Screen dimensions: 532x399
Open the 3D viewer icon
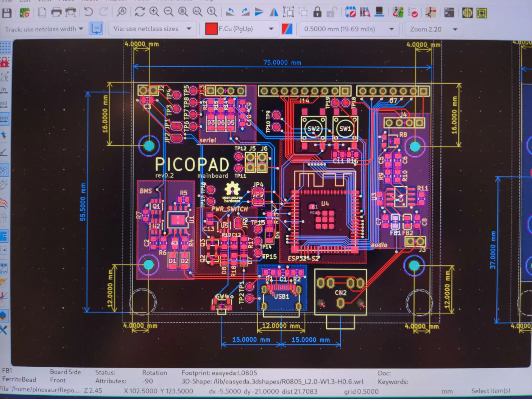pos(379,12)
